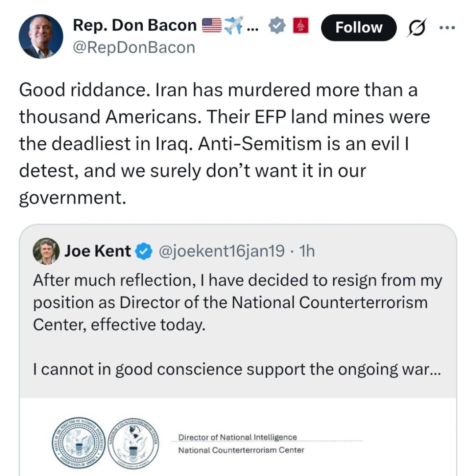The height and width of the screenshot is (476, 476).
Task: Click the American flag emoji in the name
Action: coord(212,26)
